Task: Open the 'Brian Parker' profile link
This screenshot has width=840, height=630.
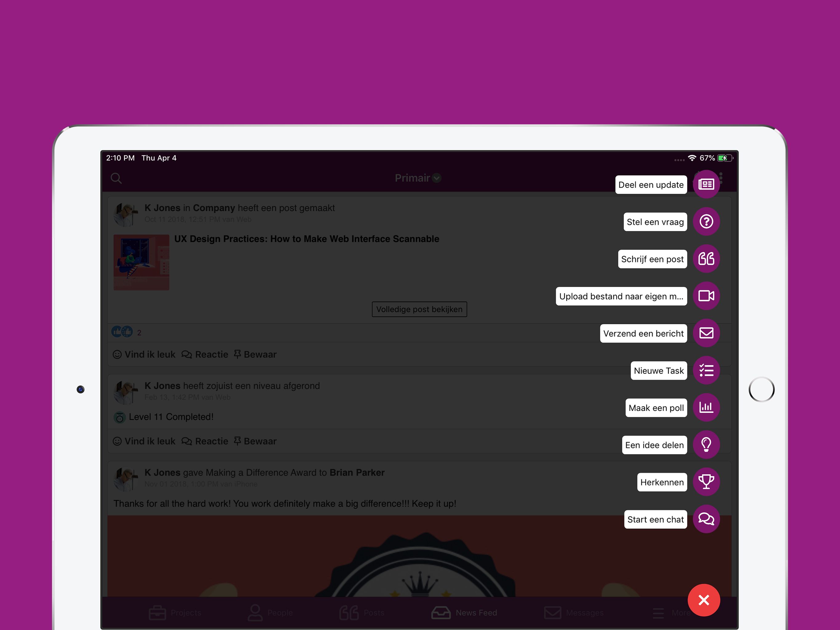Action: pyautogui.click(x=357, y=473)
